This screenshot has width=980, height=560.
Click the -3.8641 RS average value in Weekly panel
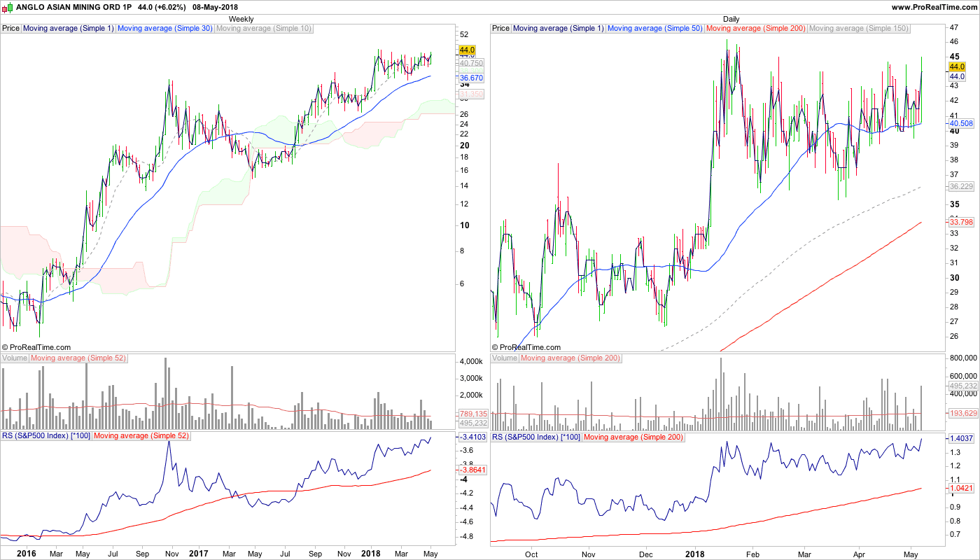(472, 470)
